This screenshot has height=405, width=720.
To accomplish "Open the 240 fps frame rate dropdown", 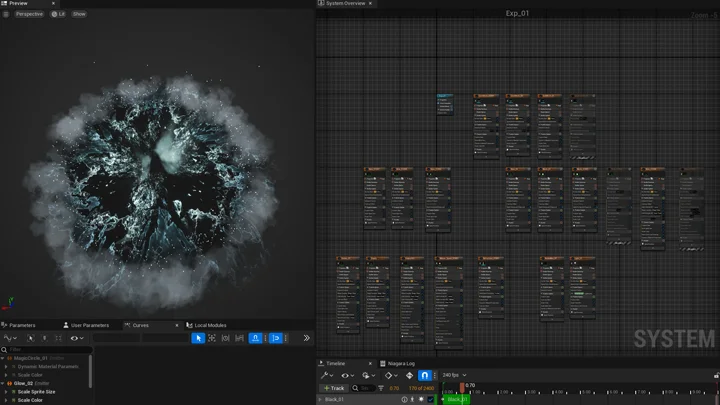I will tap(454, 375).
